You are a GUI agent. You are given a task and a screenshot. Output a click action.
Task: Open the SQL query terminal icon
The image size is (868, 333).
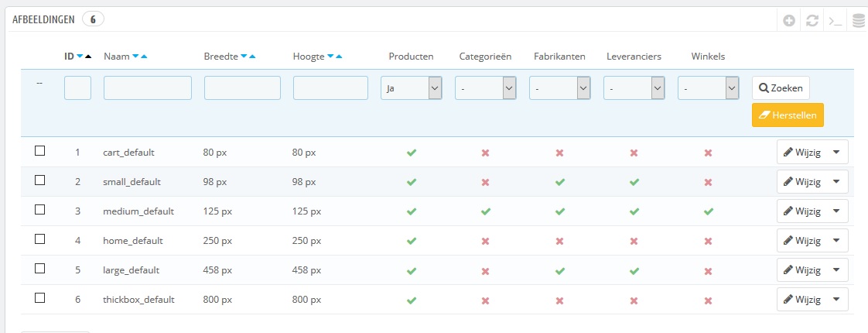pyautogui.click(x=836, y=21)
